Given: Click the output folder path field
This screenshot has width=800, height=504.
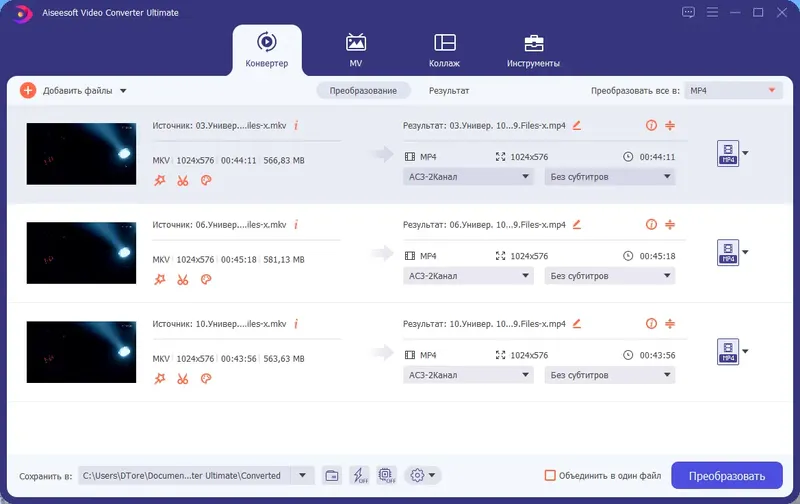Looking at the screenshot, I should coord(184,475).
